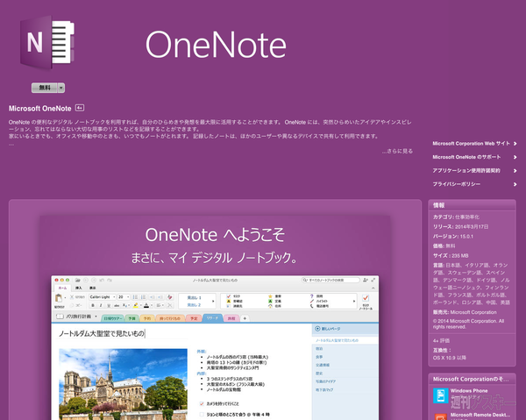The width and height of the screenshot is (526, 420).
Task: Expand the heading styles gallery arrow
Action: pos(213,302)
